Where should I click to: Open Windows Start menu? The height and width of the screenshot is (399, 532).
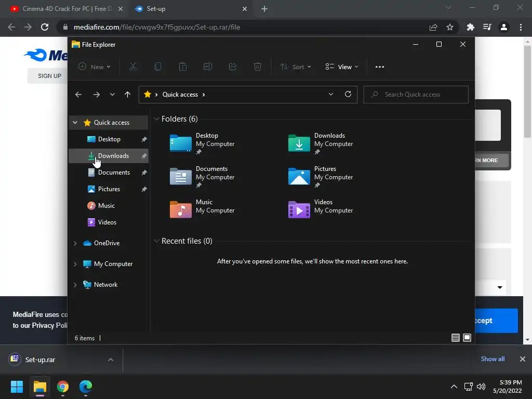pos(17,387)
